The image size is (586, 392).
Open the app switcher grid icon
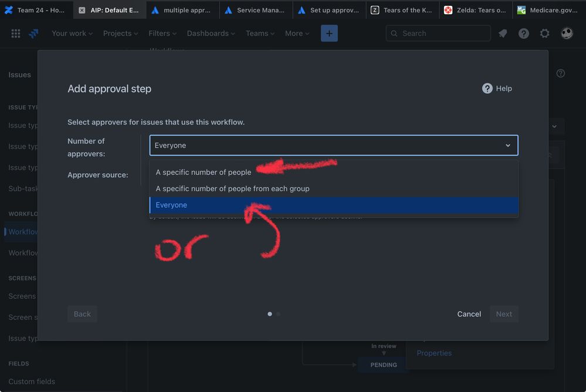point(16,33)
